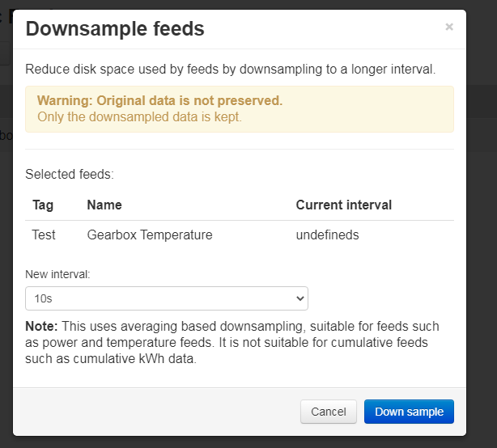The image size is (497, 448).
Task: Close the Downsample feeds dialog
Action: click(448, 27)
